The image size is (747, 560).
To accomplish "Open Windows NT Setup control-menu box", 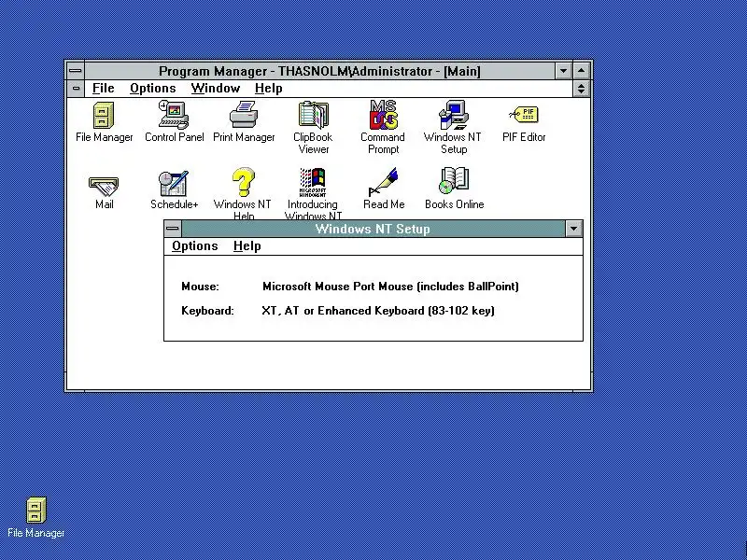I will (x=173, y=229).
